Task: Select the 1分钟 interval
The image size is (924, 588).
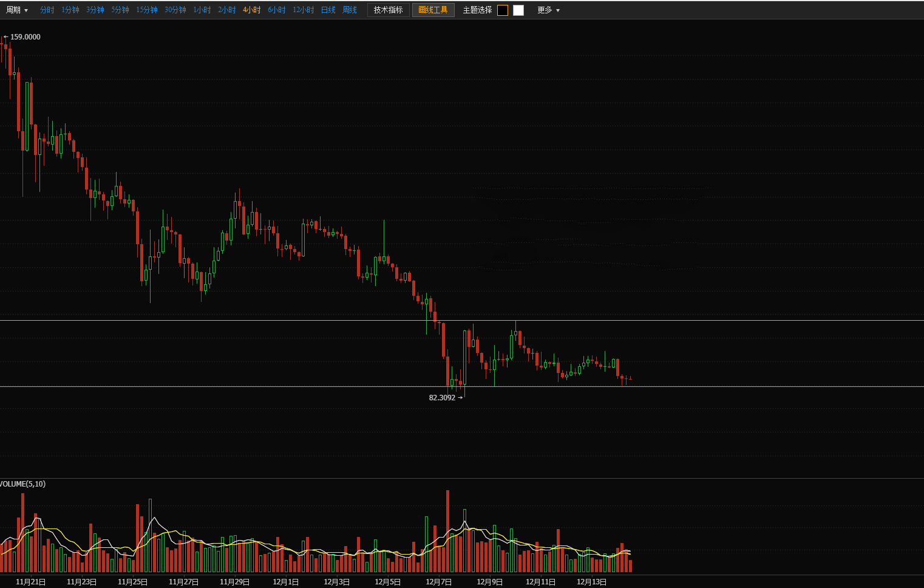Action: pyautogui.click(x=70, y=10)
